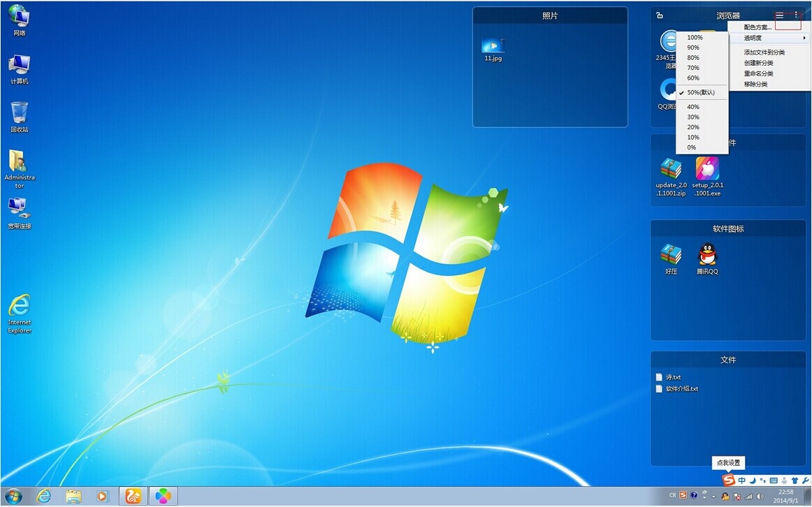This screenshot has height=507, width=812.
Task: Select the Administrator folder icon
Action: [19, 169]
